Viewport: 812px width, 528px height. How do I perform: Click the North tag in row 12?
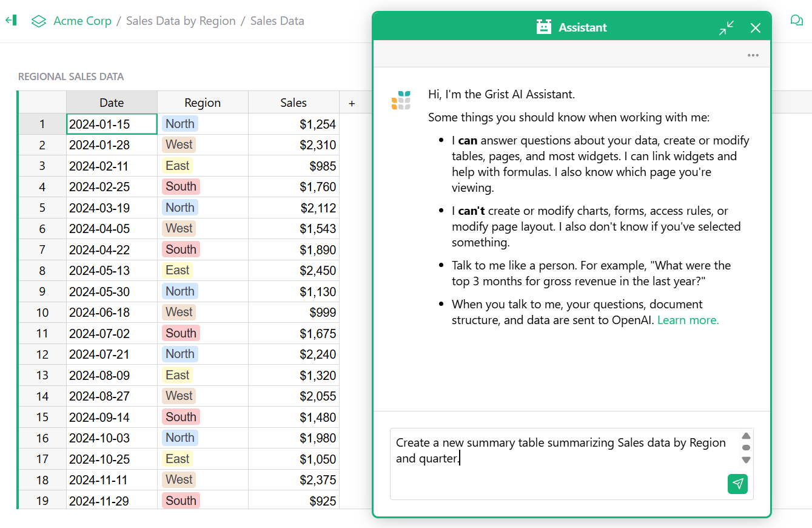(180, 354)
